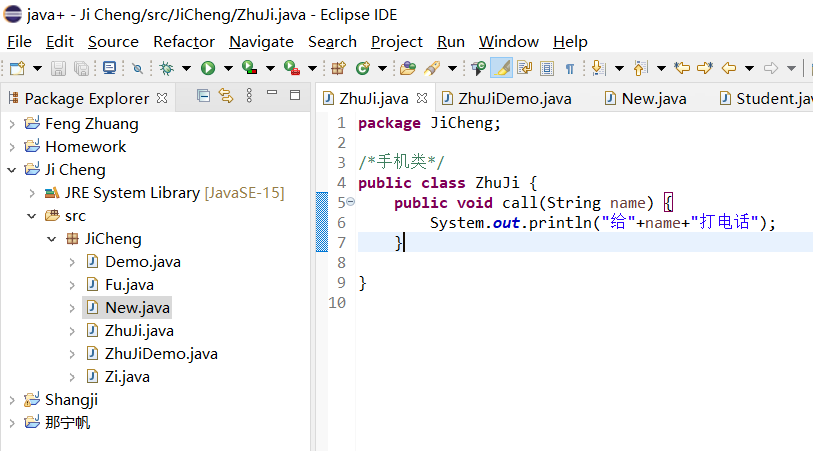Click the New Java Package icon
This screenshot has height=451, width=813.
(x=339, y=68)
